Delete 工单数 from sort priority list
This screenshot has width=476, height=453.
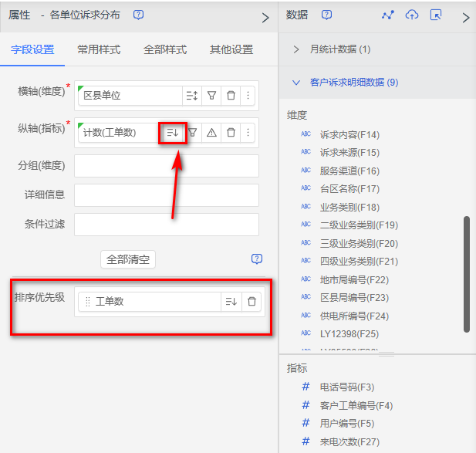pyautogui.click(x=252, y=302)
